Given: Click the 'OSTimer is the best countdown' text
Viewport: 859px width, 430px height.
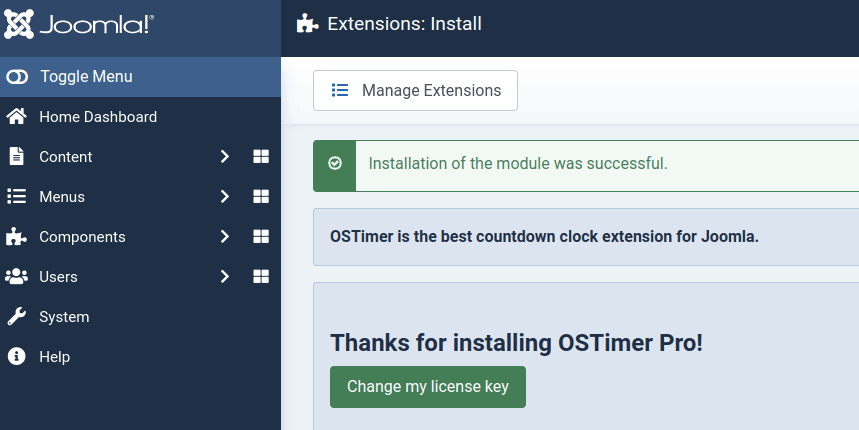Looking at the screenshot, I should [x=544, y=237].
